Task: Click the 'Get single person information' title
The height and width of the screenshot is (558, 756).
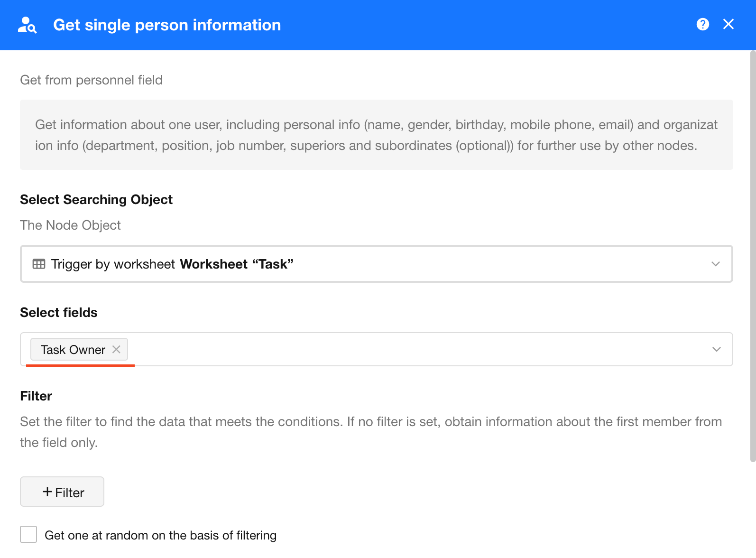Action: (167, 25)
